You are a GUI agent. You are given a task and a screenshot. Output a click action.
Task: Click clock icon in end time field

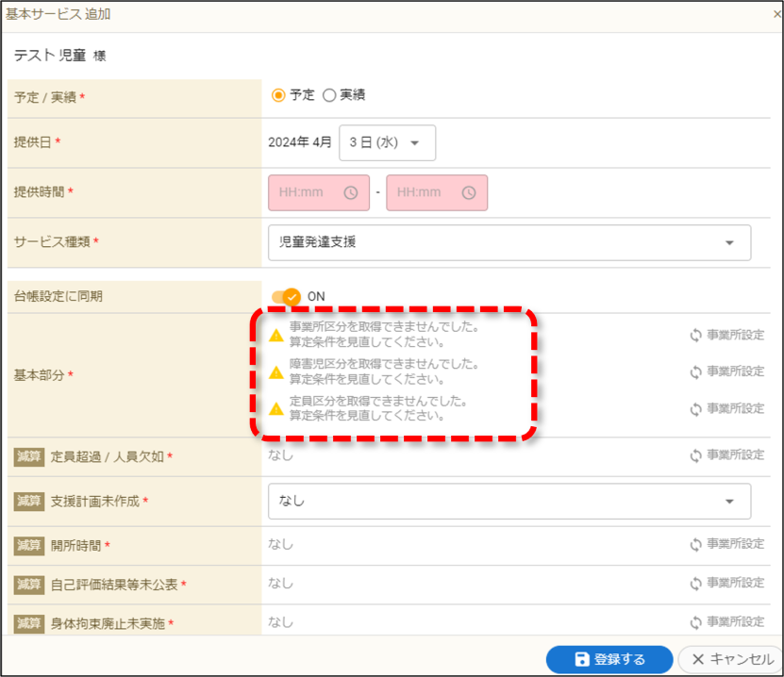point(469,193)
